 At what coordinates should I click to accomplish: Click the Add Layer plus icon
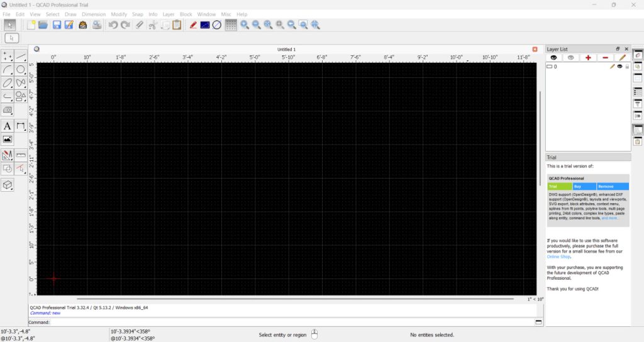[x=588, y=57]
